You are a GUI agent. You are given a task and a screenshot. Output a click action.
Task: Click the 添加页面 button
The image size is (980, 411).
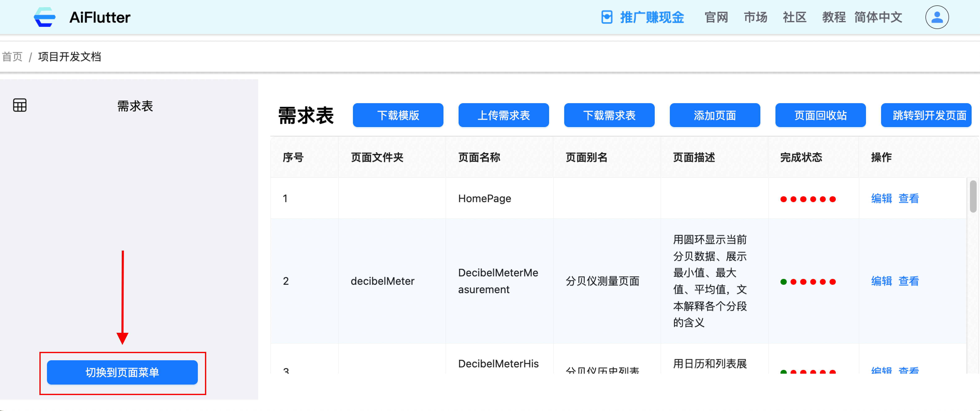[714, 115]
